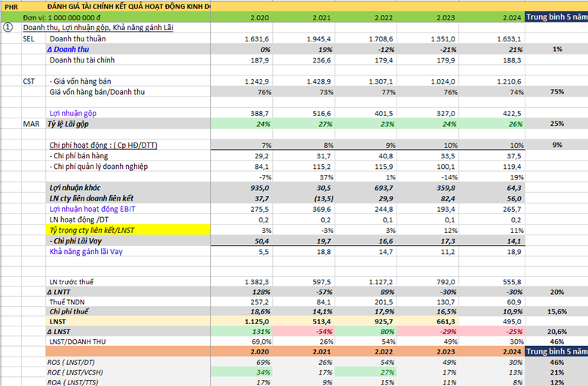Select other profit value 935,0

pos(260,188)
